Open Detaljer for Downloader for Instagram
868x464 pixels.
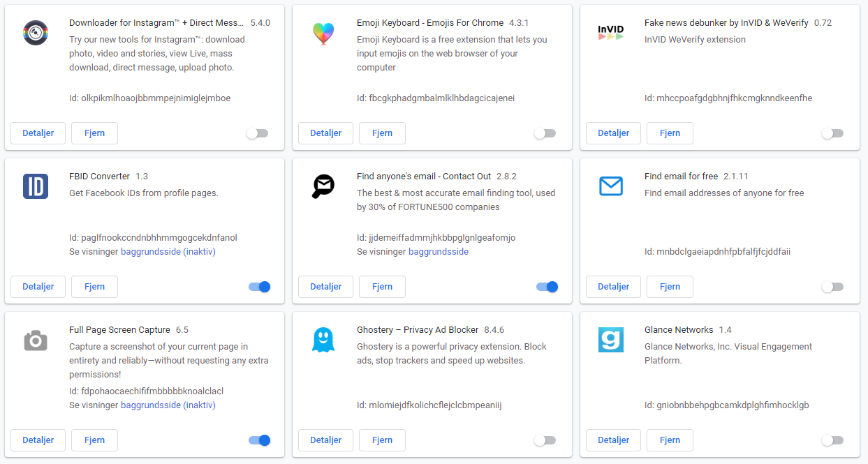click(38, 133)
